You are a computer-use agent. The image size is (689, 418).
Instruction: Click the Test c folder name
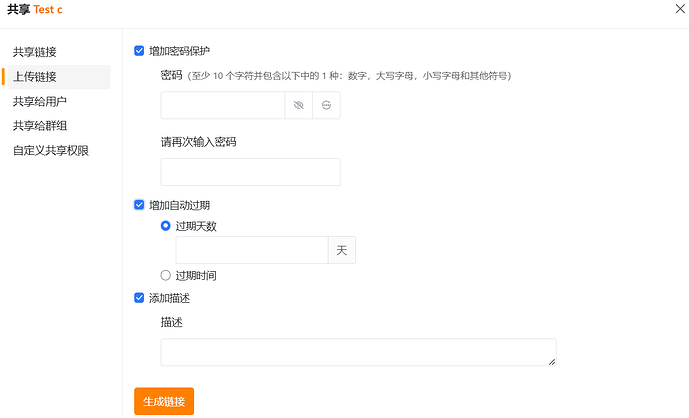coord(48,10)
